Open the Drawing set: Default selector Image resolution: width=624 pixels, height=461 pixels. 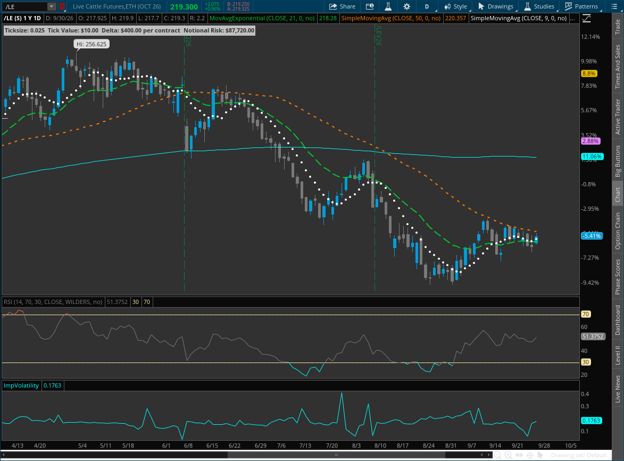[x=579, y=455]
